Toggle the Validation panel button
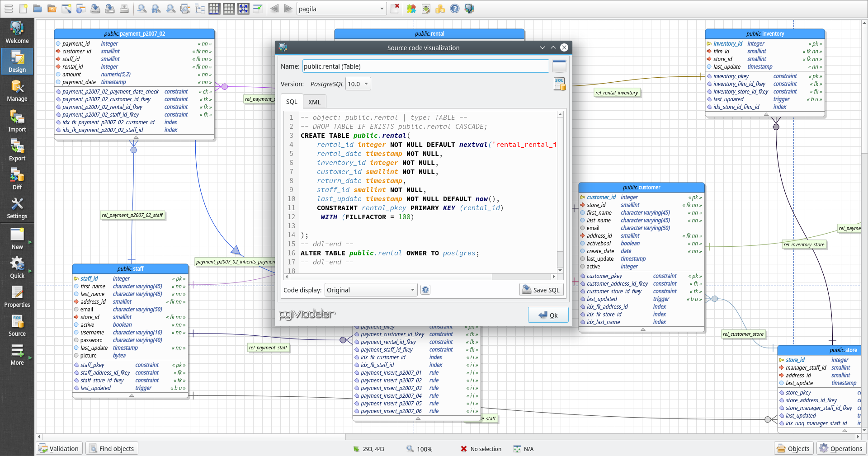The height and width of the screenshot is (456, 868). (x=59, y=448)
